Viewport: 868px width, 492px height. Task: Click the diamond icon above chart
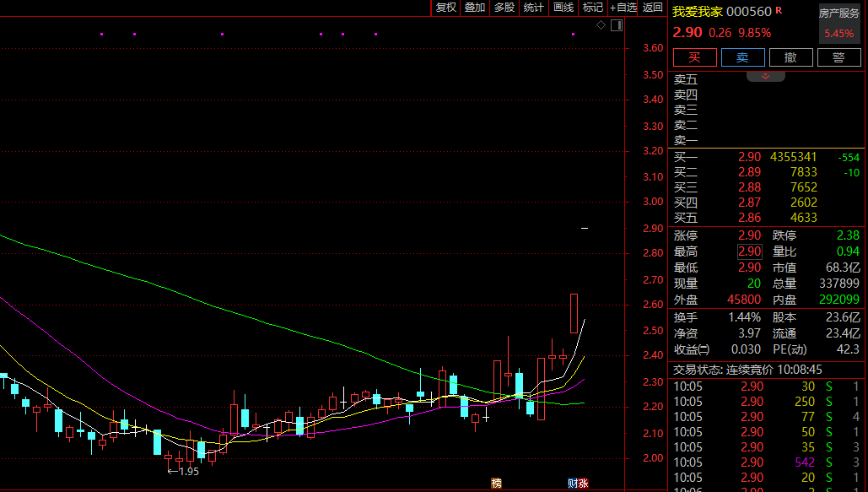click(601, 25)
